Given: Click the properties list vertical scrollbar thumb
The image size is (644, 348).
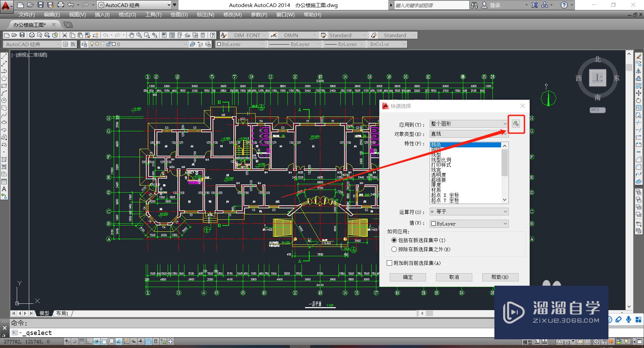Looking at the screenshot, I should (504, 162).
